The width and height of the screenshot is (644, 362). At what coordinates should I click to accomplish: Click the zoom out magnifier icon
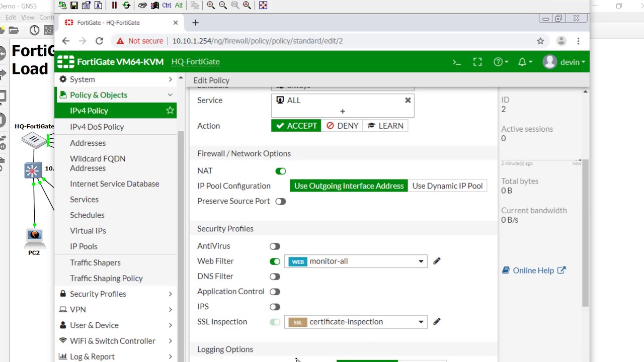click(223, 5)
